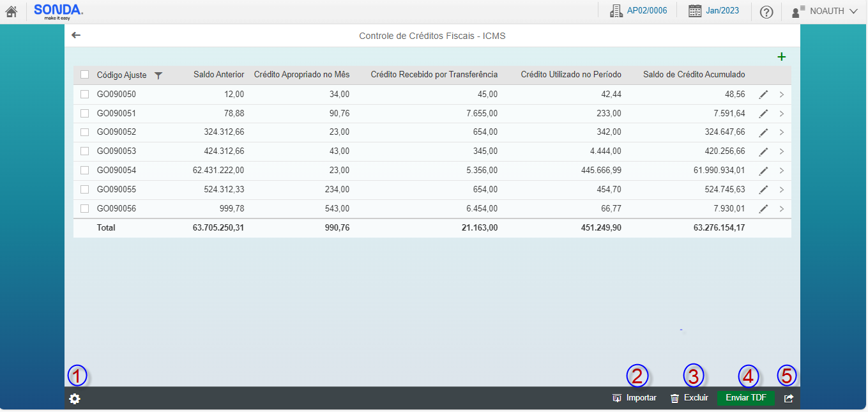The width and height of the screenshot is (868, 412).
Task: Click the Total row label
Action: [x=106, y=227]
